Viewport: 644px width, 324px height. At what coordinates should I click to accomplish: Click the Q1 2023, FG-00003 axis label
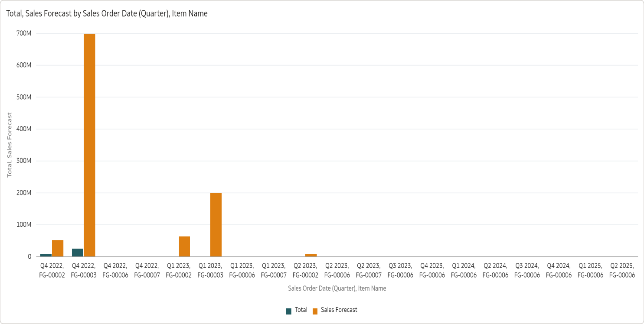(x=210, y=270)
